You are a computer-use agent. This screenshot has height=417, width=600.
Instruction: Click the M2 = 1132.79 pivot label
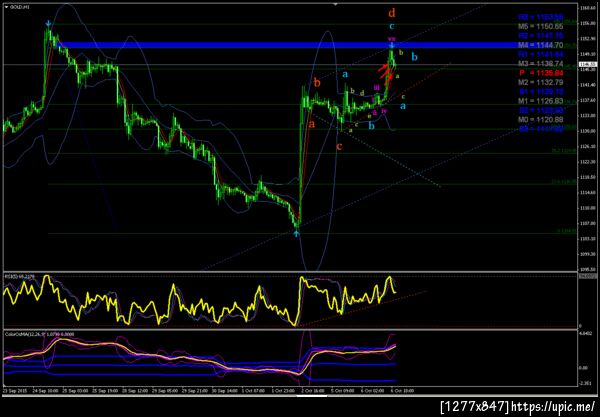pyautogui.click(x=540, y=82)
